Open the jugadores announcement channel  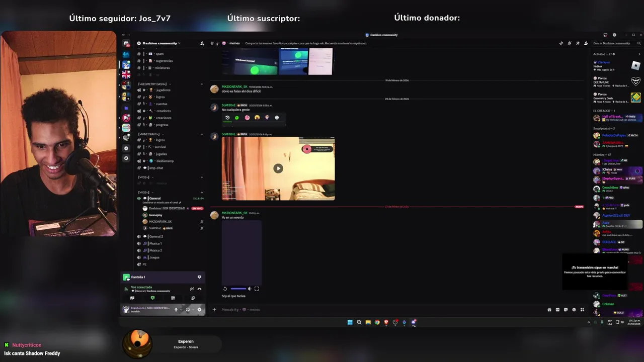[163, 90]
